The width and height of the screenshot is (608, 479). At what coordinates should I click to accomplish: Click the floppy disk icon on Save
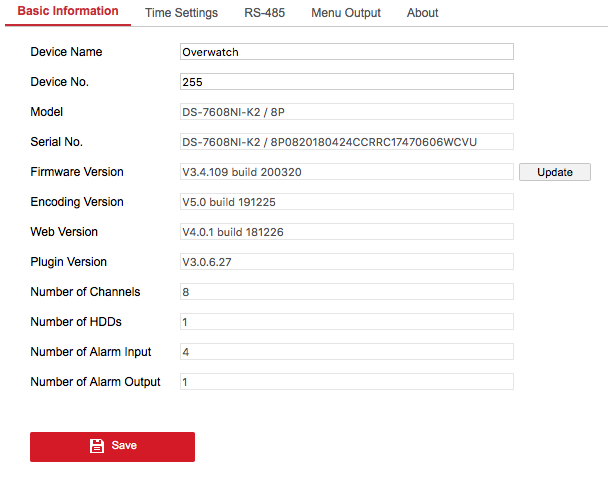pos(97,446)
